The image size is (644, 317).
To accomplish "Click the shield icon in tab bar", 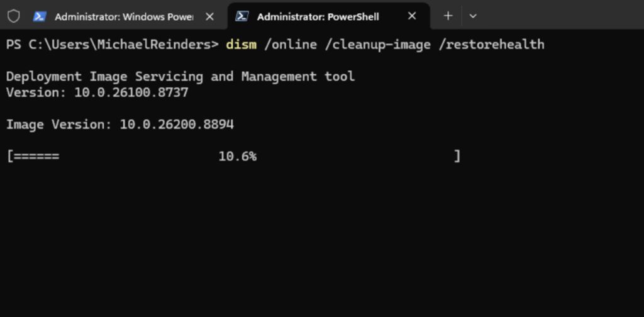I will (14, 16).
